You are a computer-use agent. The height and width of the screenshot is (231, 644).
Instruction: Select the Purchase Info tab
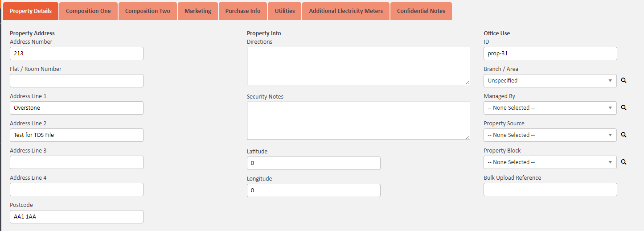[243, 11]
